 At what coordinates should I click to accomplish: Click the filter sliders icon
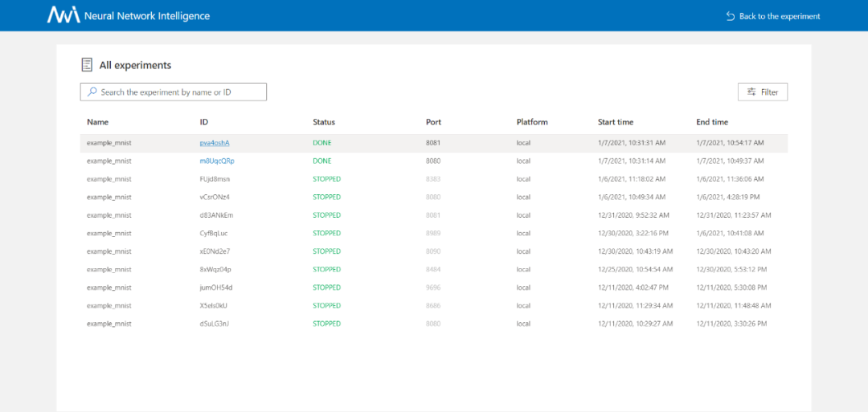[751, 92]
